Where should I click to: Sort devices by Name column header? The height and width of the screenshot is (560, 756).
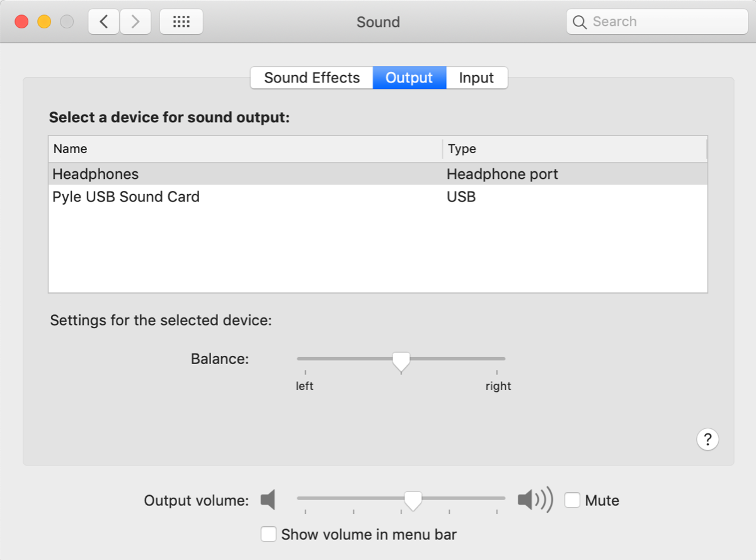click(x=244, y=149)
